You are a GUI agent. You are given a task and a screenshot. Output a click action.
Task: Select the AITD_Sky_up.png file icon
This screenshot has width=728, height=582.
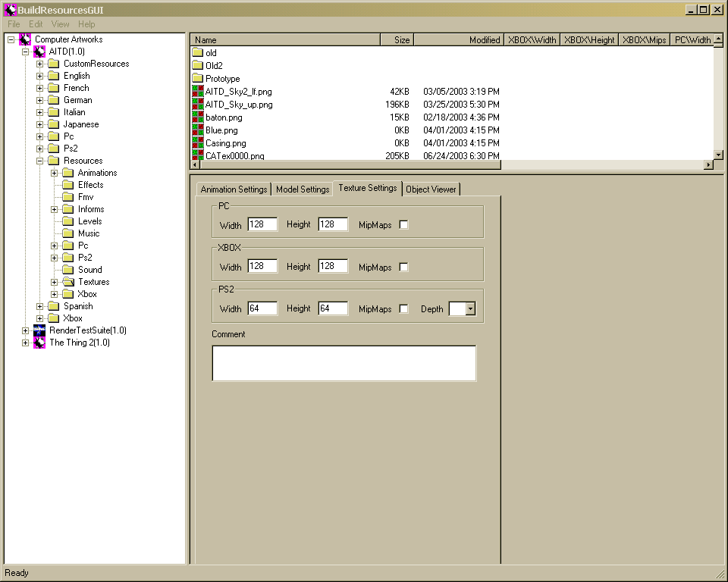coord(198,105)
